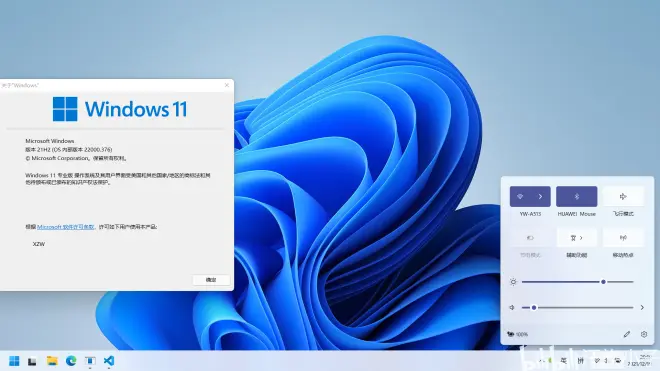The height and width of the screenshot is (371, 660).
Task: Click version line 21H2 build 22000.376
Action: point(69,149)
